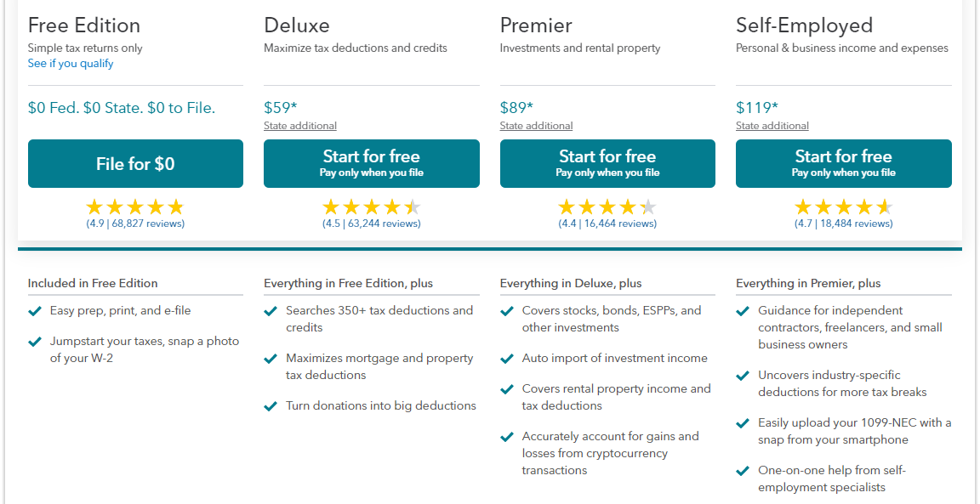The height and width of the screenshot is (504, 980).
Task: Click checkmark beside Auto import of investment income
Action: click(507, 359)
